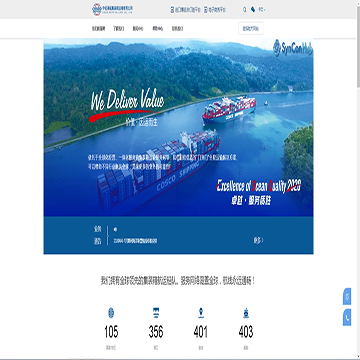Open the first top header platform link
The width and height of the screenshot is (360, 360).
[x=186, y=10]
